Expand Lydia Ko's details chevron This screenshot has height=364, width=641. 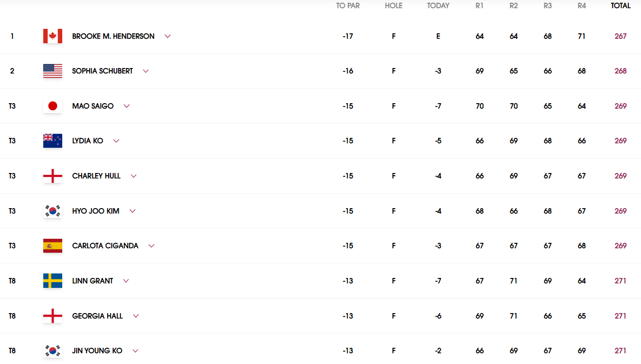click(x=116, y=141)
